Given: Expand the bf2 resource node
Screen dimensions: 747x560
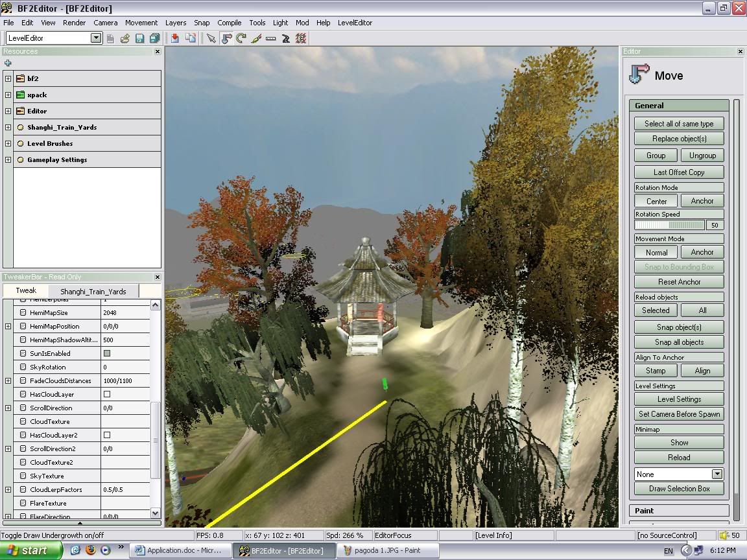Looking at the screenshot, I should pos(8,78).
